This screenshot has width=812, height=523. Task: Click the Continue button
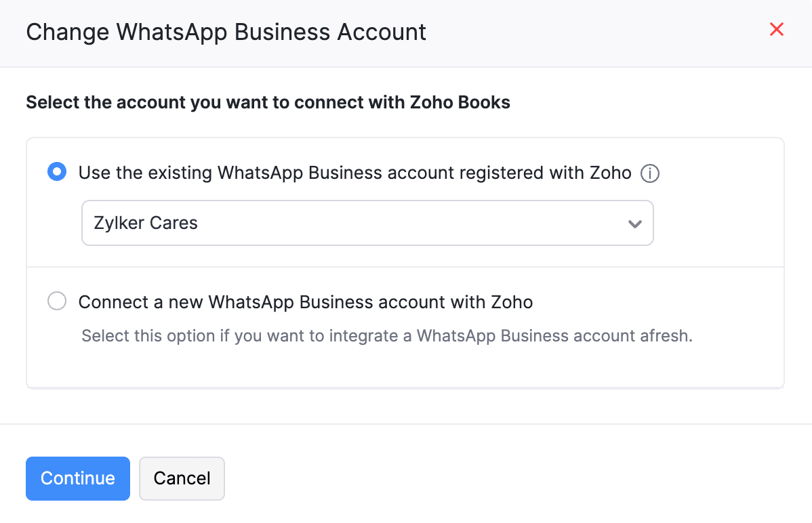pos(77,478)
